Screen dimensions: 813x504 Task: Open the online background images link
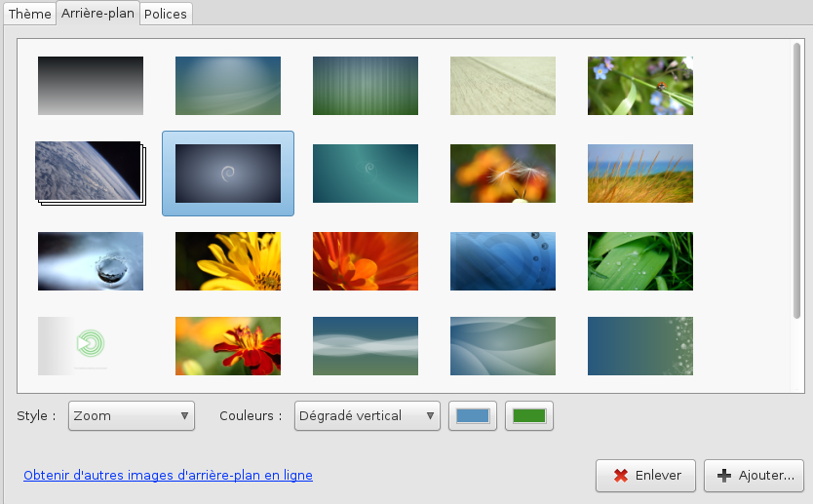tap(168, 476)
